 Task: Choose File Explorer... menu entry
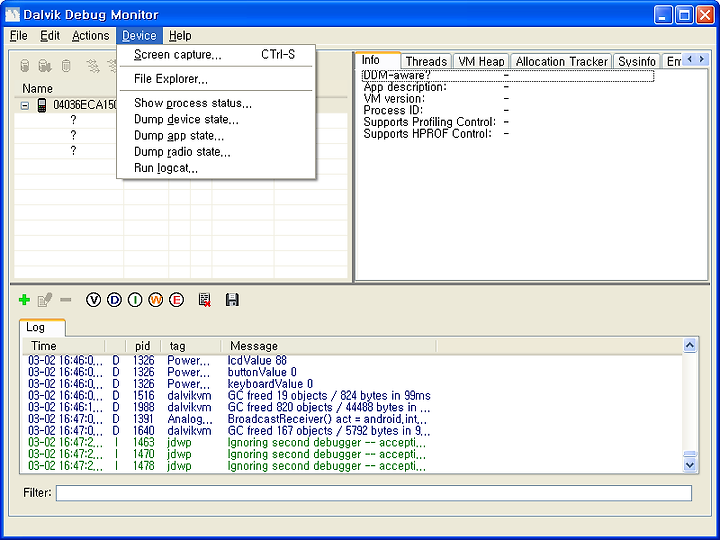(216, 79)
